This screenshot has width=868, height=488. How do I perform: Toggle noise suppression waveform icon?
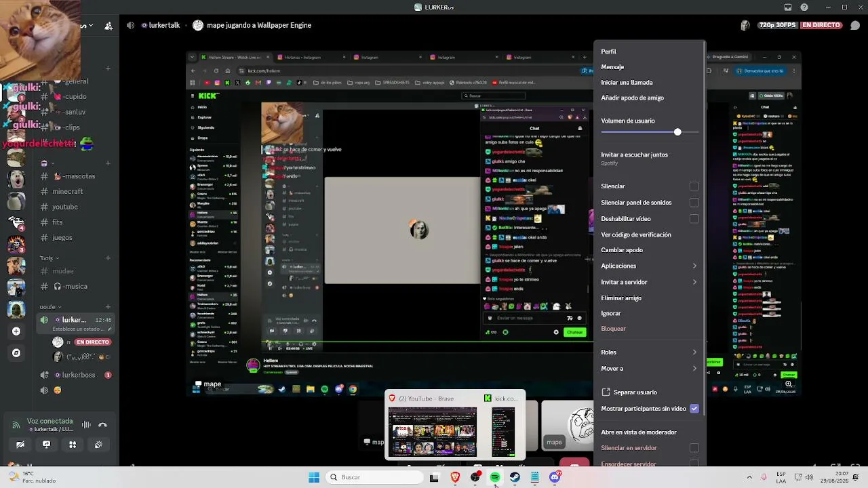(x=86, y=425)
